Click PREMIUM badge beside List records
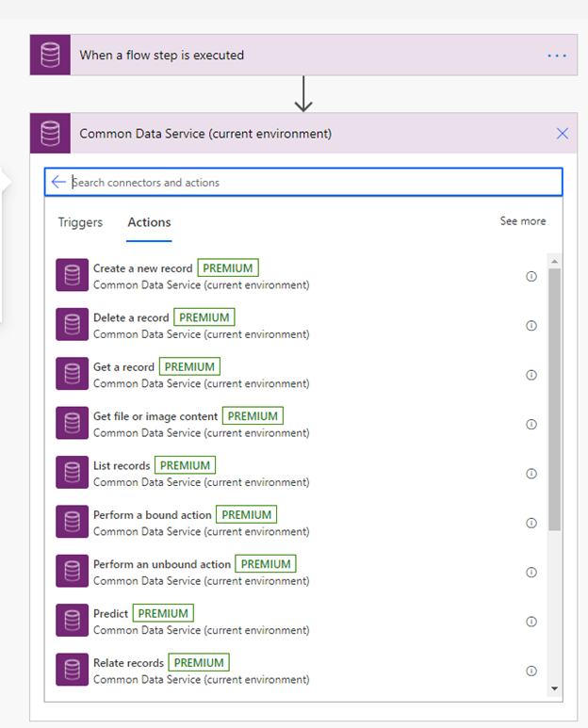588x728 pixels. pyautogui.click(x=185, y=465)
